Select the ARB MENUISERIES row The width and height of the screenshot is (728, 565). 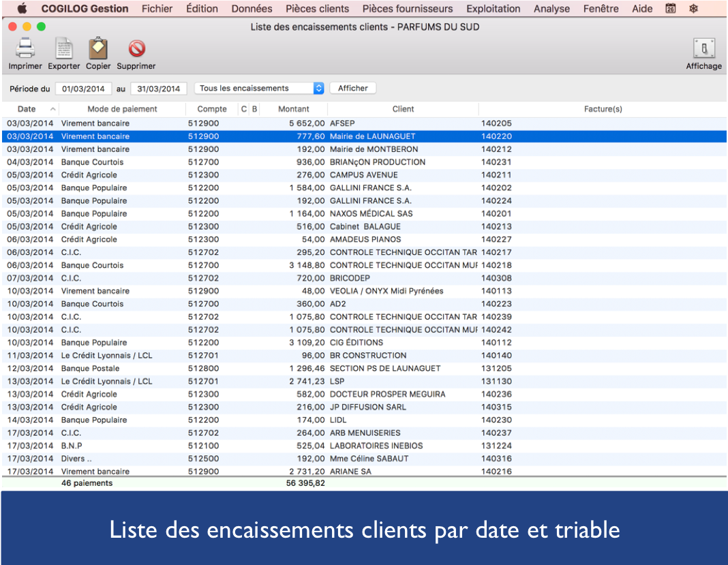(x=364, y=433)
